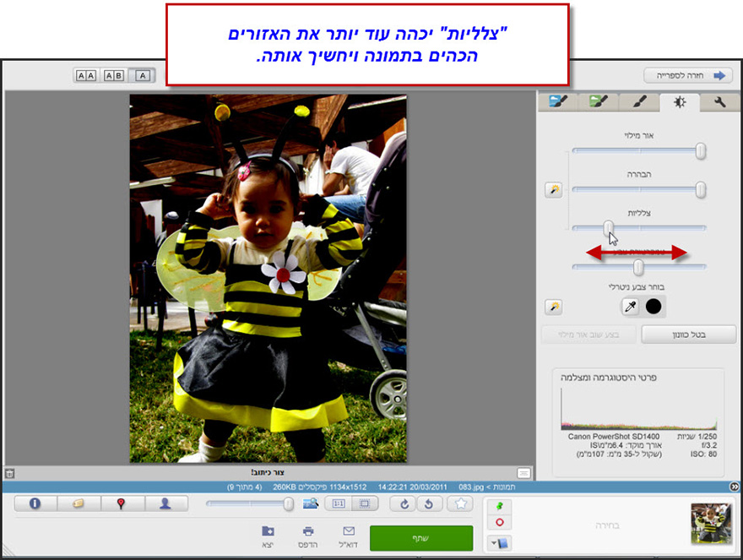The image size is (743, 560).
Task: Star the photo as a favorite
Action: tap(459, 503)
